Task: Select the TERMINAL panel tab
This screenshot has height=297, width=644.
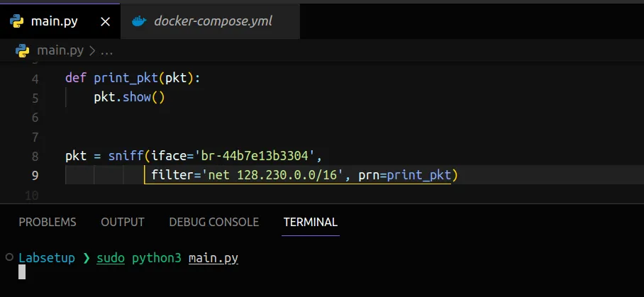Action: [x=311, y=222]
